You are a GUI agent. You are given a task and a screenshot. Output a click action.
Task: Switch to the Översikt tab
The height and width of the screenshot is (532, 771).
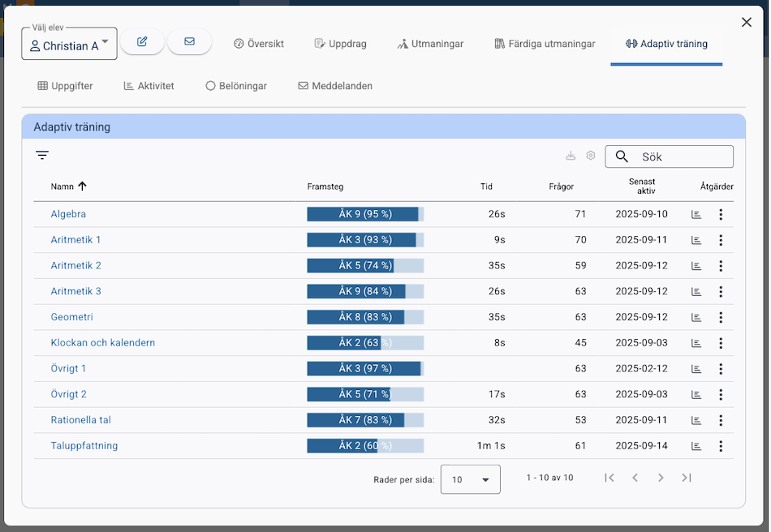pos(258,44)
